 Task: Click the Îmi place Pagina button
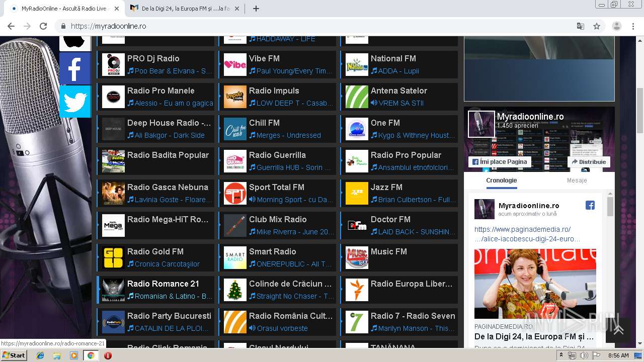[x=500, y=162]
